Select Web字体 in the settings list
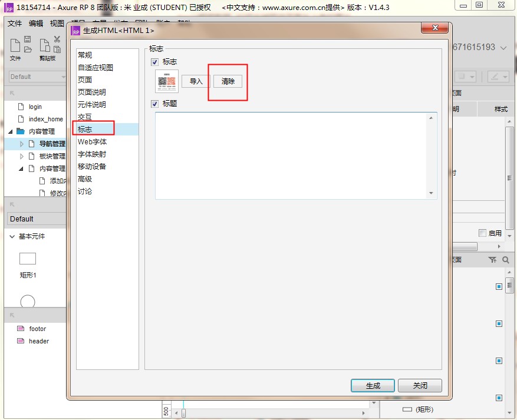The height and width of the screenshot is (420, 517). coord(93,142)
